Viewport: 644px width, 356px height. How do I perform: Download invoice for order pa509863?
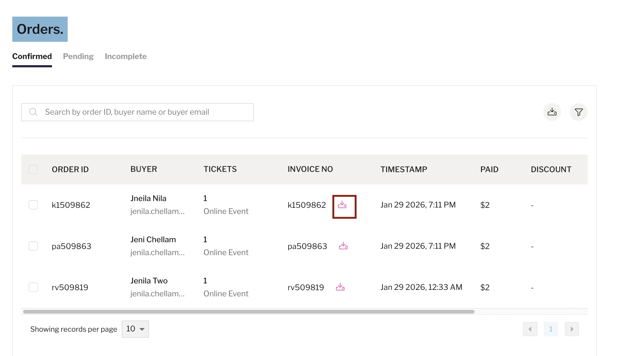[343, 246]
